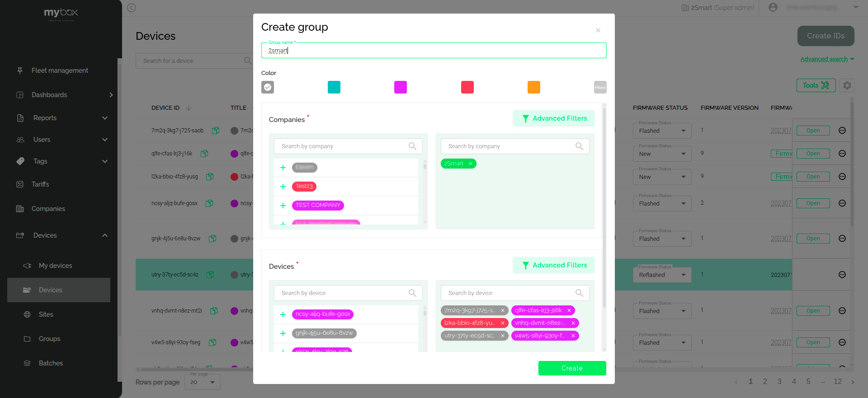Choose the teal color swatch
Screen dimensions: 868x398
point(334,87)
